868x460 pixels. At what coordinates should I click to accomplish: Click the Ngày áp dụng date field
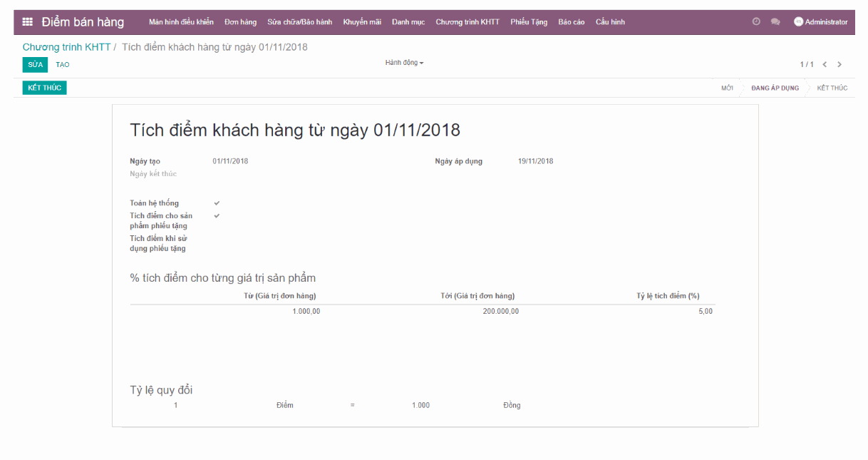pos(537,160)
